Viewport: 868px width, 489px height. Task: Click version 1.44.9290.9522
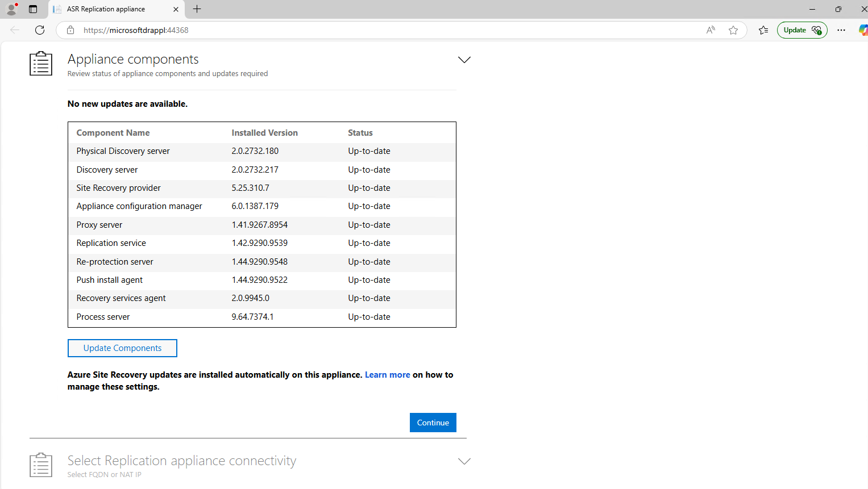pos(260,280)
